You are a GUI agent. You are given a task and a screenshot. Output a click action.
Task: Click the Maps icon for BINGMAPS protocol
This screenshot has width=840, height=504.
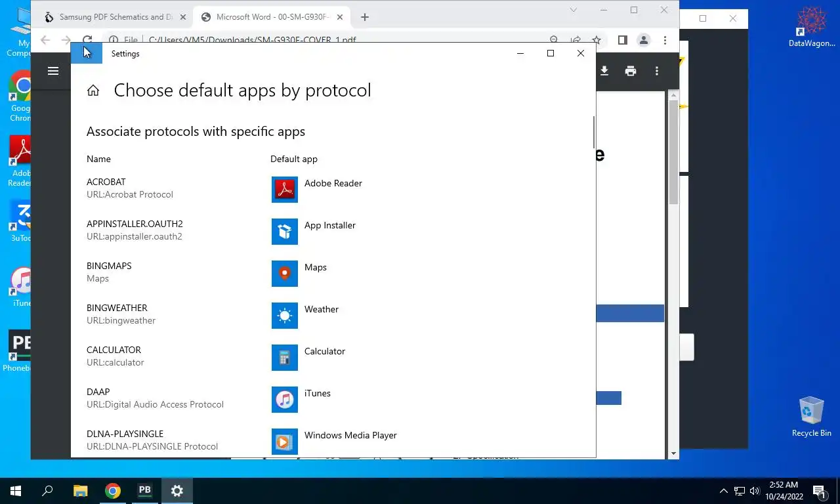click(x=284, y=274)
